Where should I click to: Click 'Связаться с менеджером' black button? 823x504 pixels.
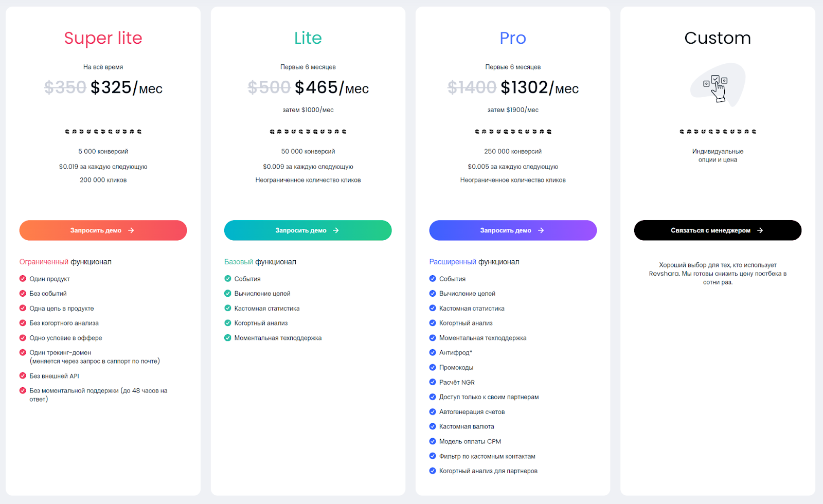[x=718, y=230]
